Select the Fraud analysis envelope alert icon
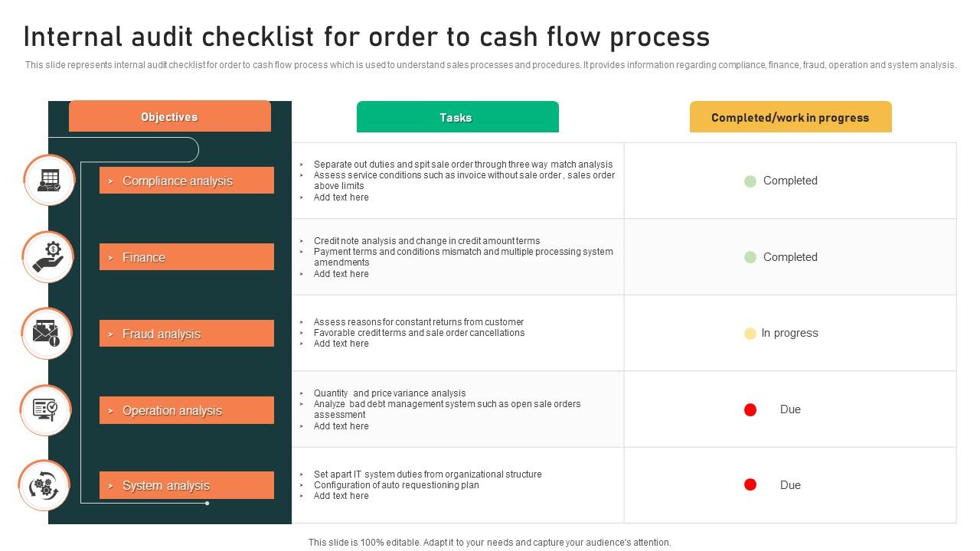 coord(47,333)
